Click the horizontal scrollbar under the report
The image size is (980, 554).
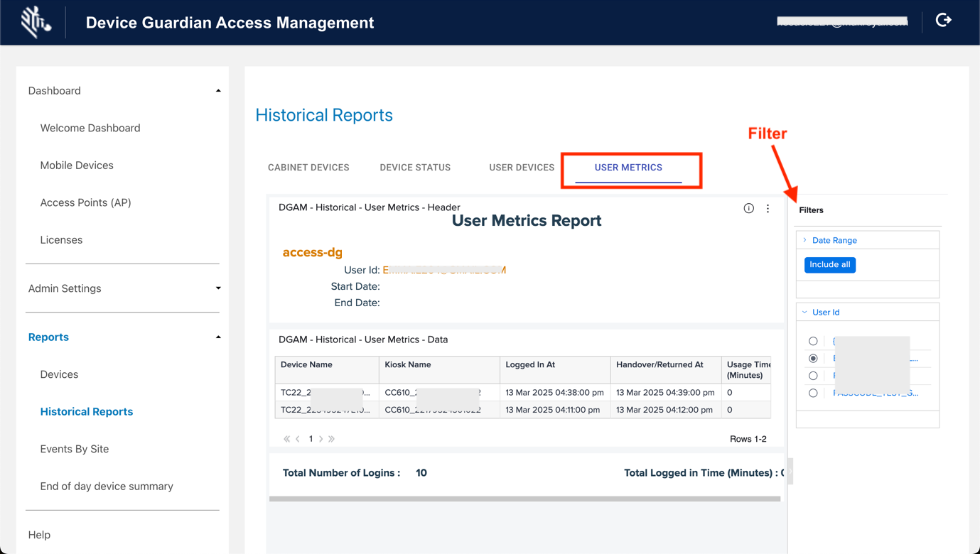click(524, 499)
